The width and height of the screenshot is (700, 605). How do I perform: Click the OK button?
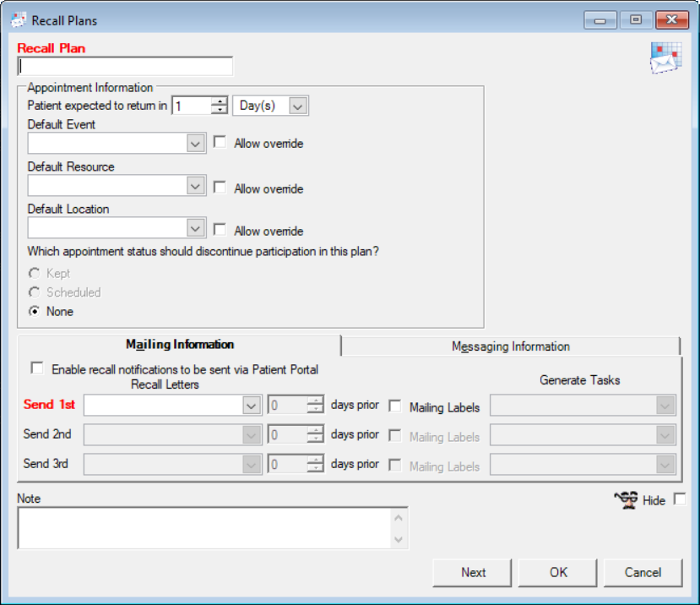click(x=557, y=572)
